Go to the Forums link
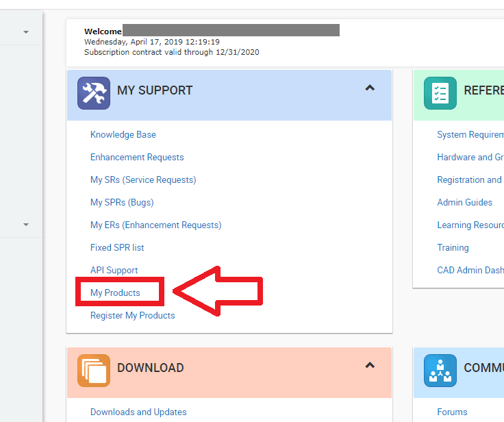504x422 pixels. pyautogui.click(x=452, y=412)
